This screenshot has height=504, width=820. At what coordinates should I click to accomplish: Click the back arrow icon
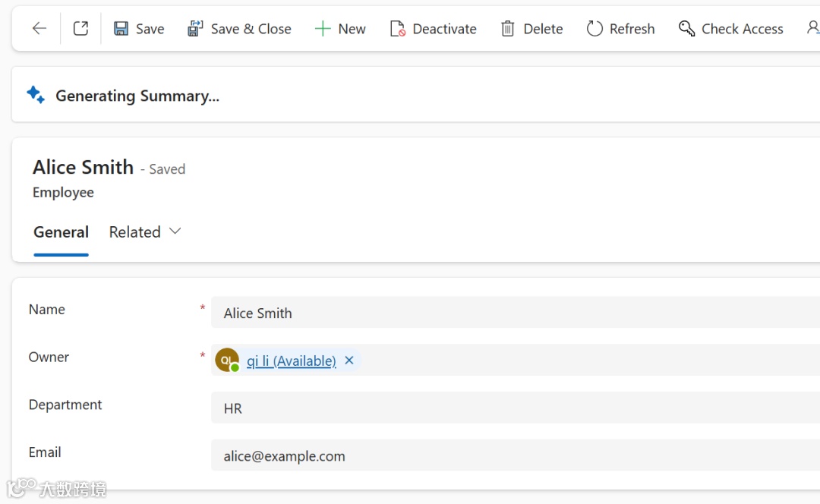coord(39,29)
